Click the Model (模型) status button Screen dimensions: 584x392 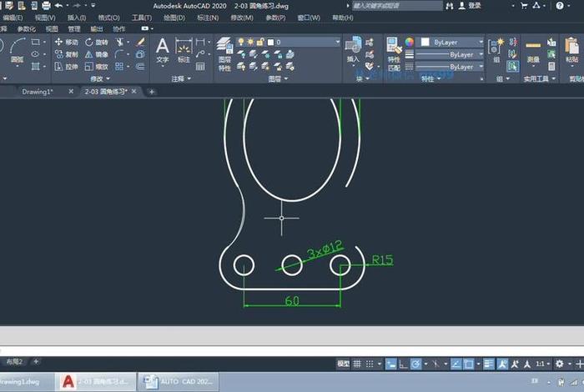343,364
